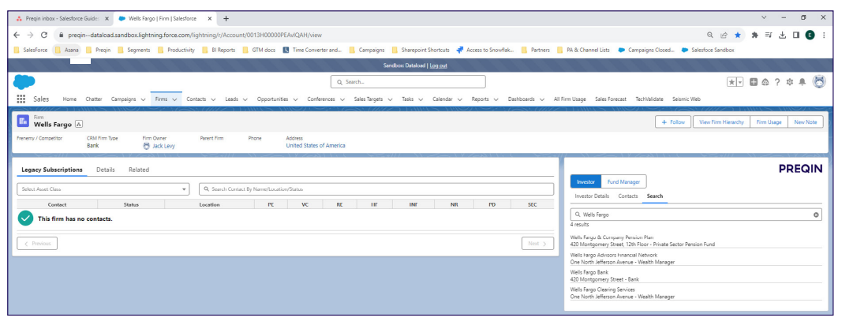Screen dimensions: 868x325
Task: Select the Wells Fargo Bank search result
Action: (x=696, y=276)
